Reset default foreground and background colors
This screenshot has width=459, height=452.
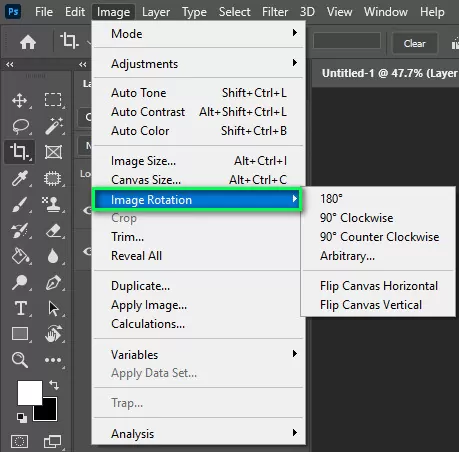point(22,418)
